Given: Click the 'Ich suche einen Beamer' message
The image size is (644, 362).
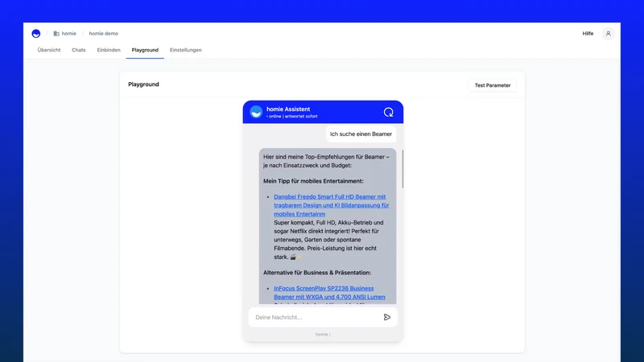Looking at the screenshot, I should 361,134.
